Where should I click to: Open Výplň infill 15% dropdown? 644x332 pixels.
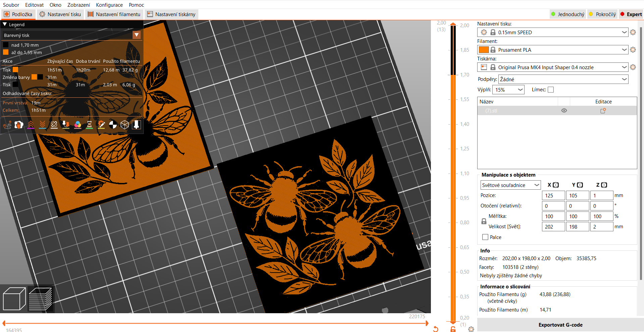pyautogui.click(x=508, y=90)
